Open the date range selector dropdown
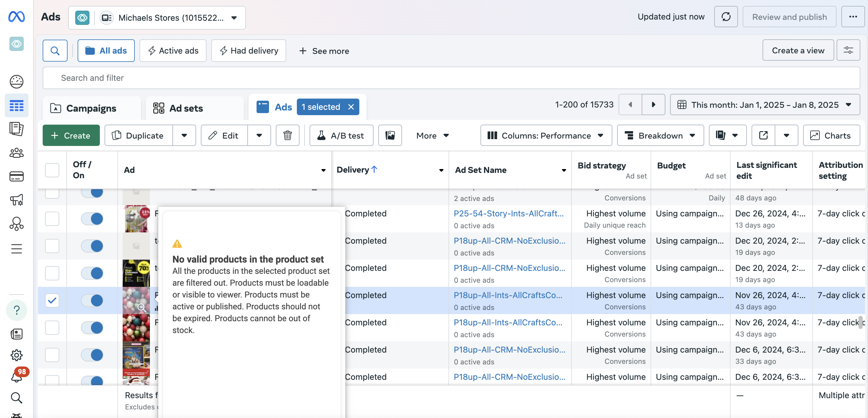This screenshot has height=418, width=868. pyautogui.click(x=764, y=105)
